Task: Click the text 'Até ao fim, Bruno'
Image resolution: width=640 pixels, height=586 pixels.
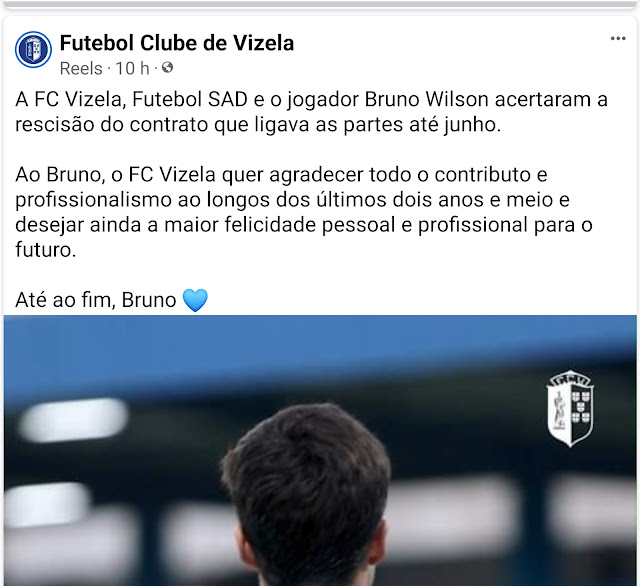Action: click(x=96, y=300)
